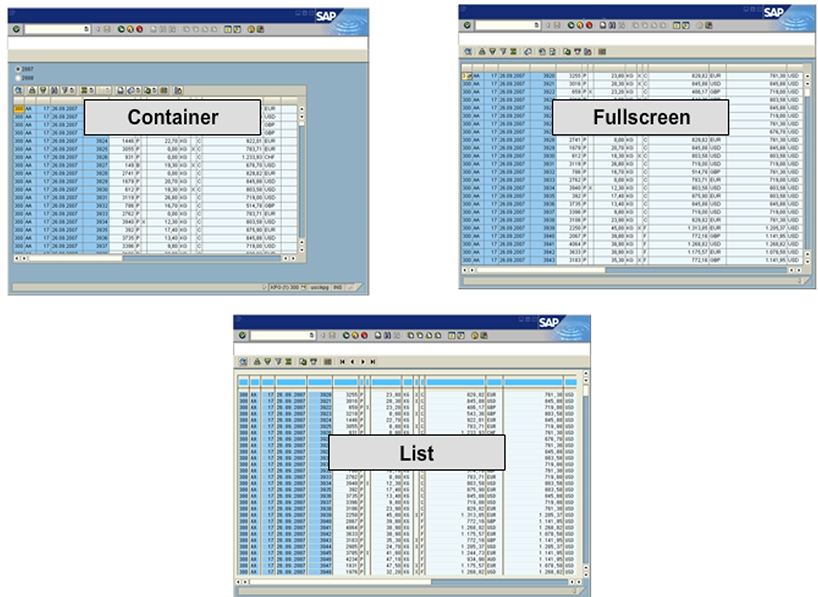Jump to first page in List window toolbar
818x597 pixels.
coord(342,360)
